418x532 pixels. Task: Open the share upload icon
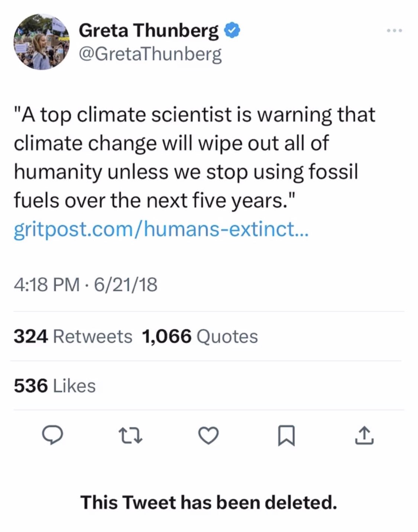tap(364, 436)
